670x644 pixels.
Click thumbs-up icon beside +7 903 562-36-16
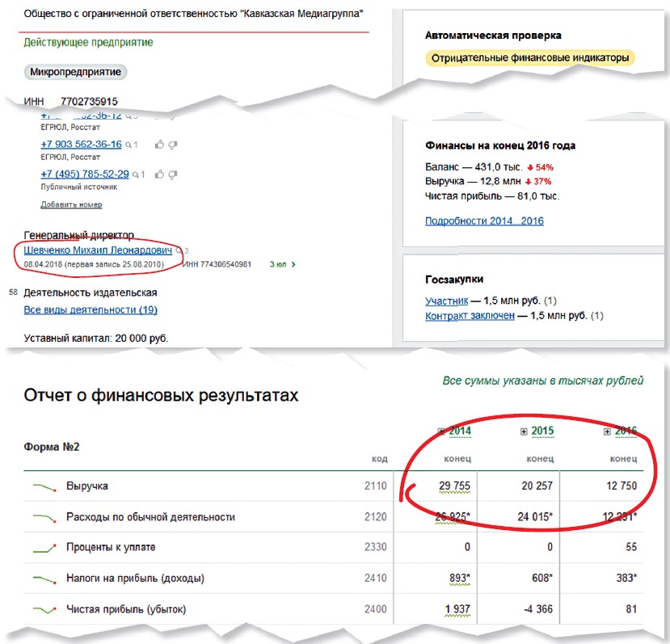click(159, 145)
